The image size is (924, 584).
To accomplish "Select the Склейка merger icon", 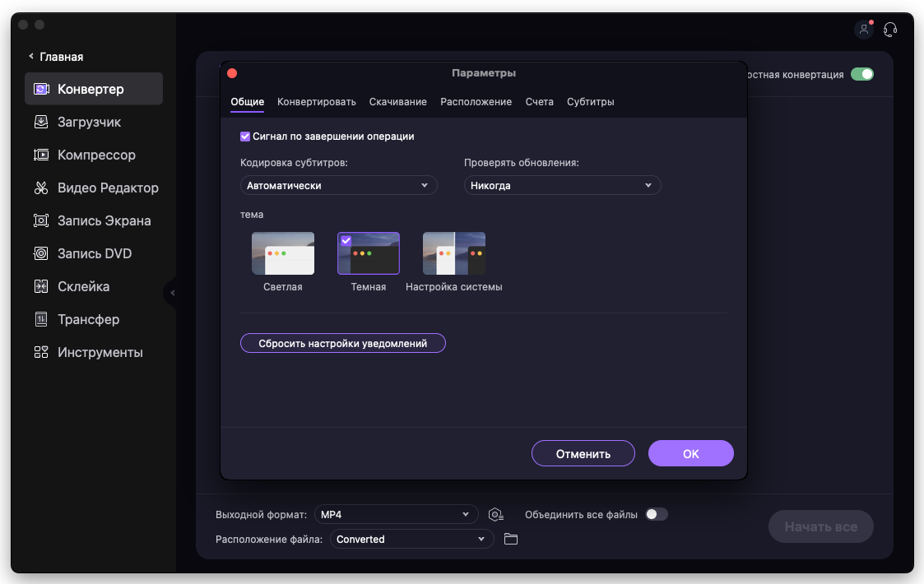I will 41,286.
